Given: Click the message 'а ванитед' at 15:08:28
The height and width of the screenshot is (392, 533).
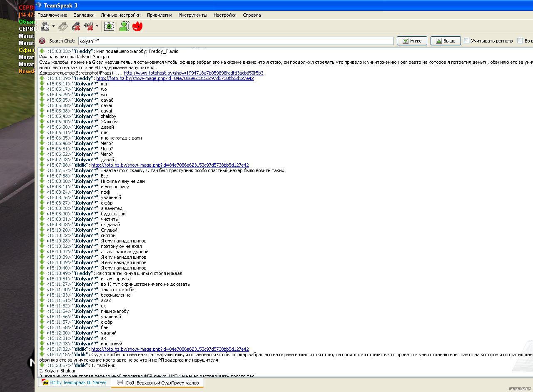Looking at the screenshot, I should tap(112, 208).
